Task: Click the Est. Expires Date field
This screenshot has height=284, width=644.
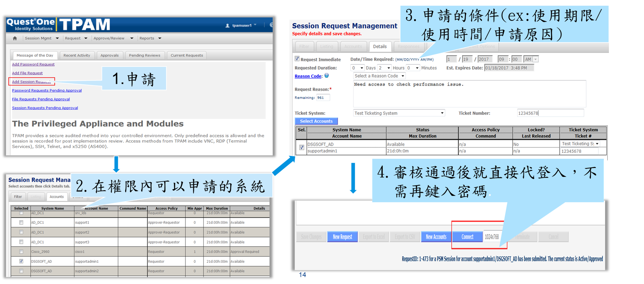Action: [x=509, y=68]
